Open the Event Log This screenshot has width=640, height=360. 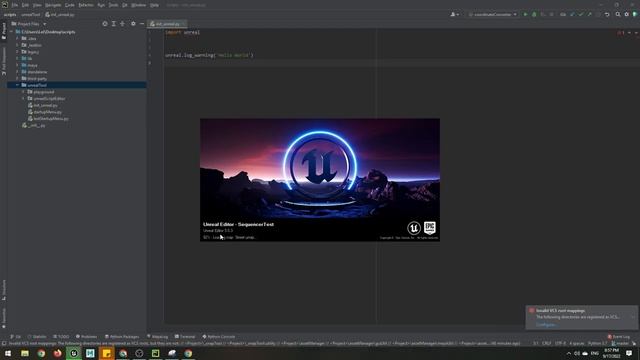coord(619,336)
